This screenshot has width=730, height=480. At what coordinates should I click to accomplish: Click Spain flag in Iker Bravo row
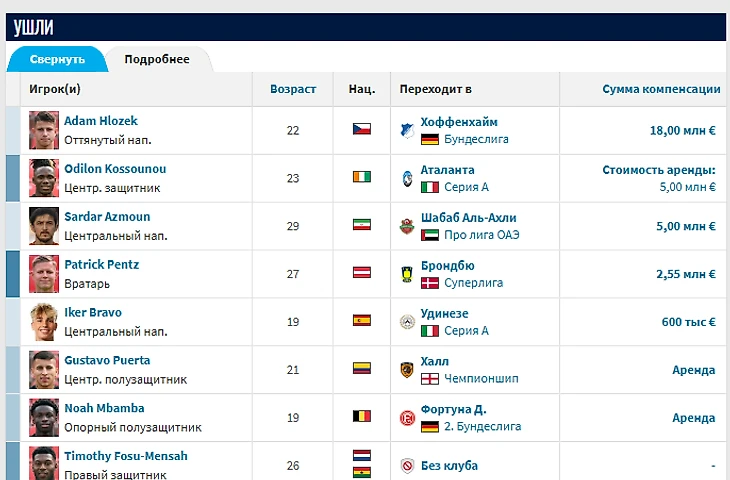(x=362, y=322)
